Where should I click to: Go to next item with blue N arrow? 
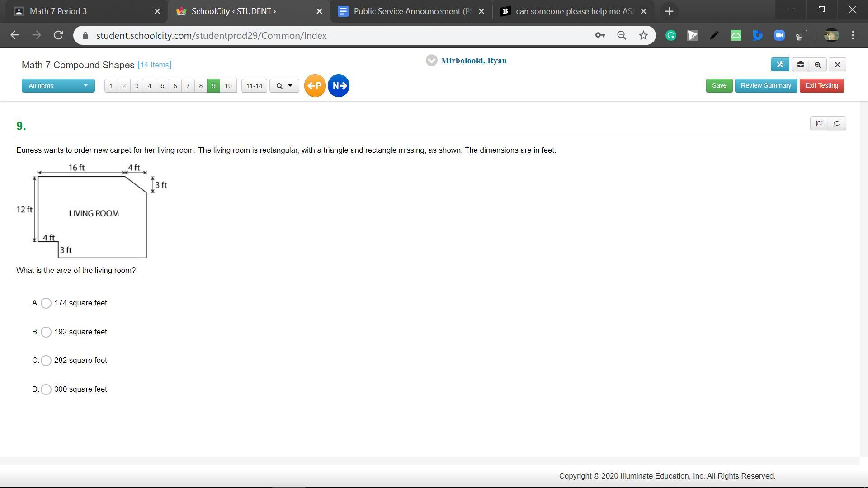tap(339, 85)
